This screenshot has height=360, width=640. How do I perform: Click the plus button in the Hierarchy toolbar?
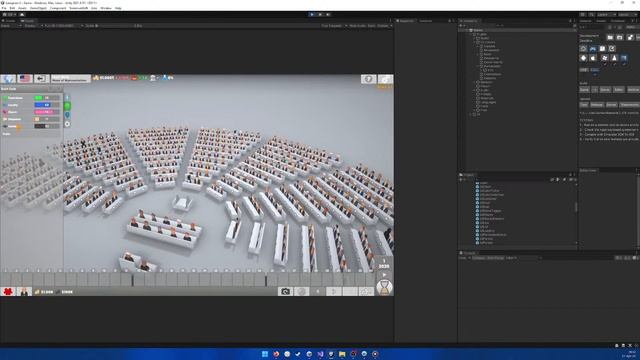tap(461, 26)
